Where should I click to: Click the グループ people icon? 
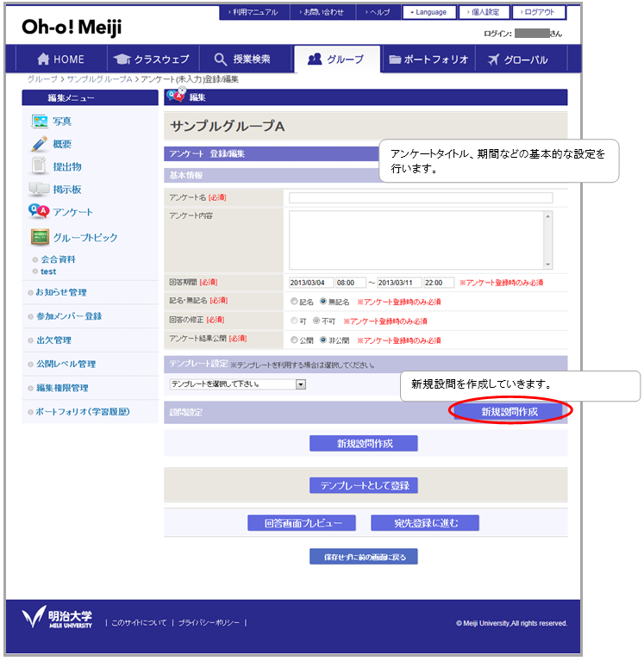pos(315,59)
